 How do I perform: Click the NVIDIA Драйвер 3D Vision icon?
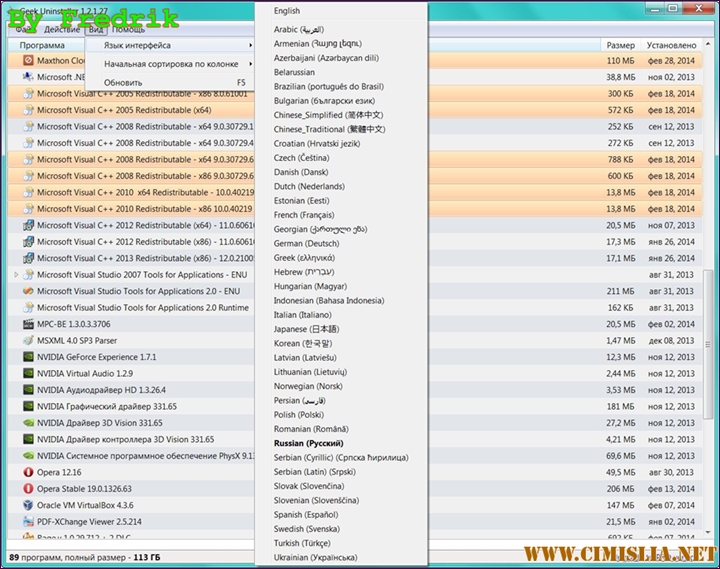coord(27,423)
